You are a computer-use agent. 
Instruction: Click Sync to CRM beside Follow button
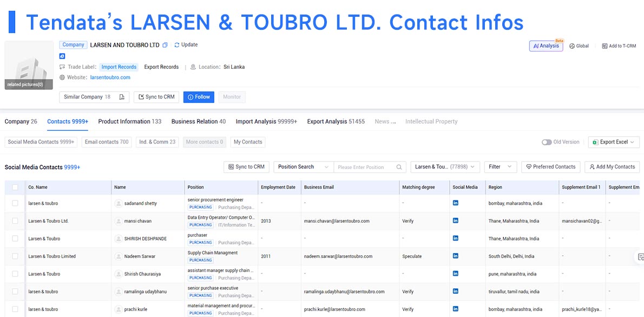156,97
